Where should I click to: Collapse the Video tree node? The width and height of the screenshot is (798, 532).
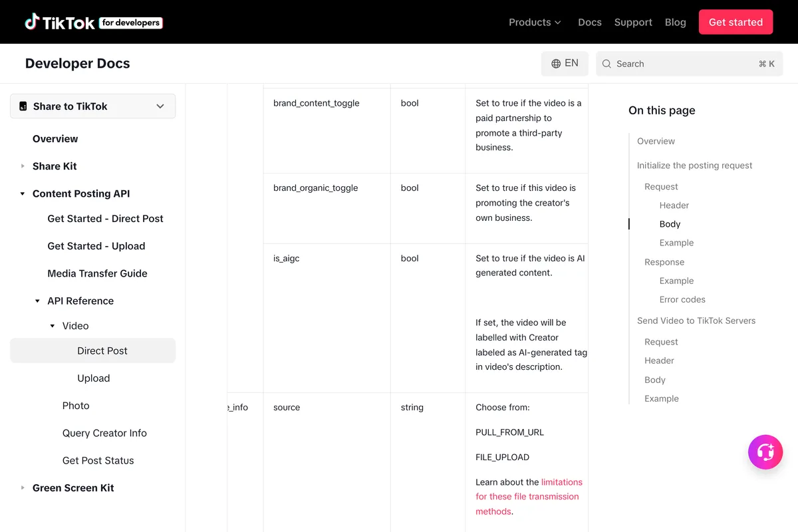tap(53, 326)
